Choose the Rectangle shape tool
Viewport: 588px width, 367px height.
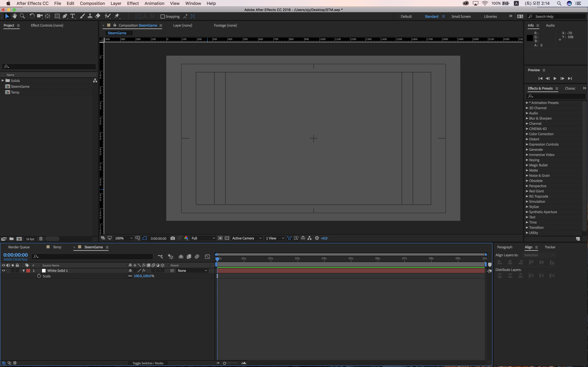[57, 16]
